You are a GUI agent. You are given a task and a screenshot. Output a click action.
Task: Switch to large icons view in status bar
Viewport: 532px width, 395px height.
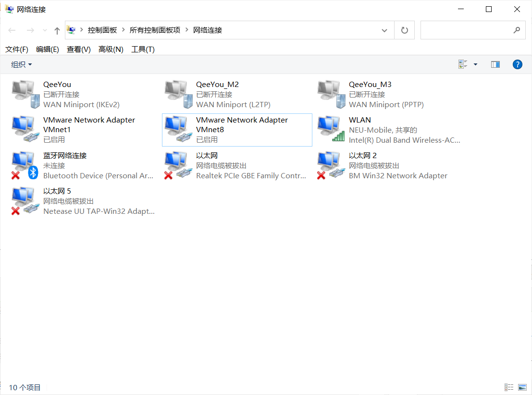point(522,387)
